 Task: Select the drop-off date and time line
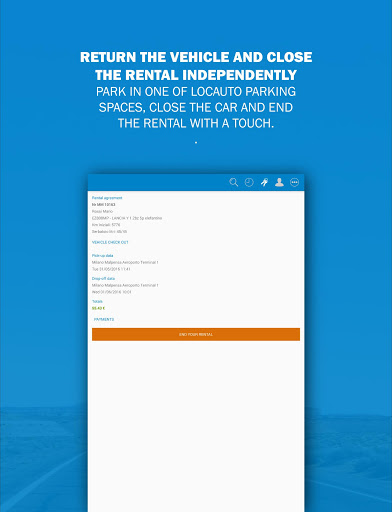111,292
